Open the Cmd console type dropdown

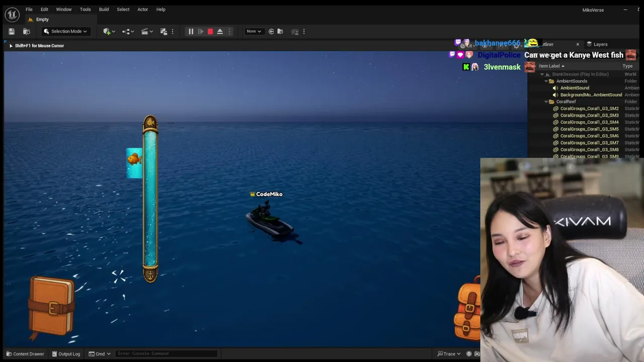100,354
